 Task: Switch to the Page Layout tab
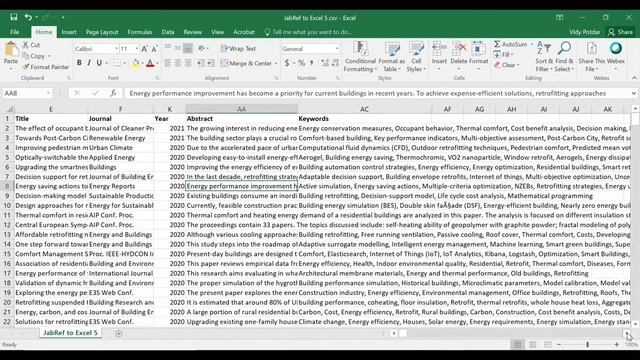tap(102, 32)
